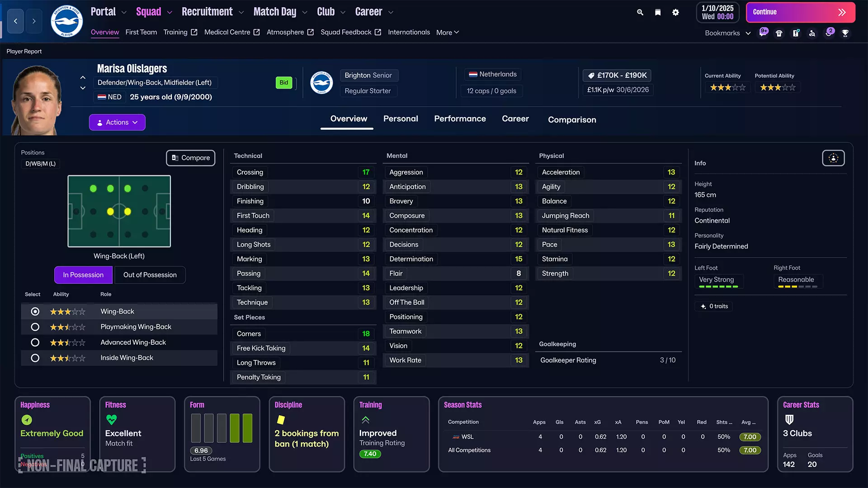Click the notes bookmark icon beside search

658,12
